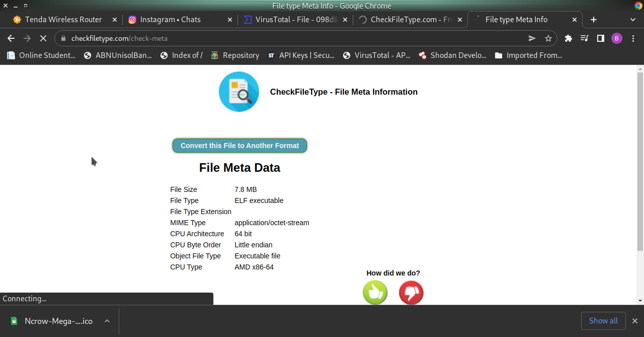The height and width of the screenshot is (337, 644).
Task: Close the downloads bar
Action: [635, 321]
